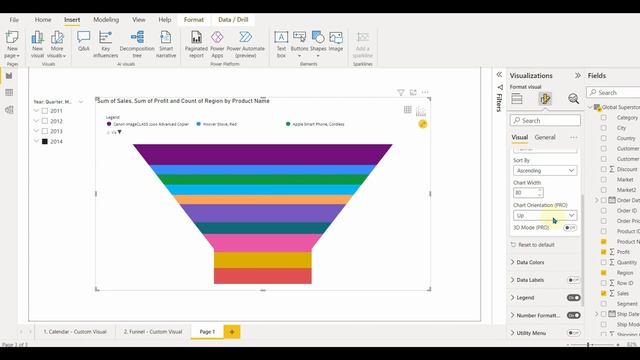
Task: Select Build visual fields icon
Action: (x=517, y=99)
